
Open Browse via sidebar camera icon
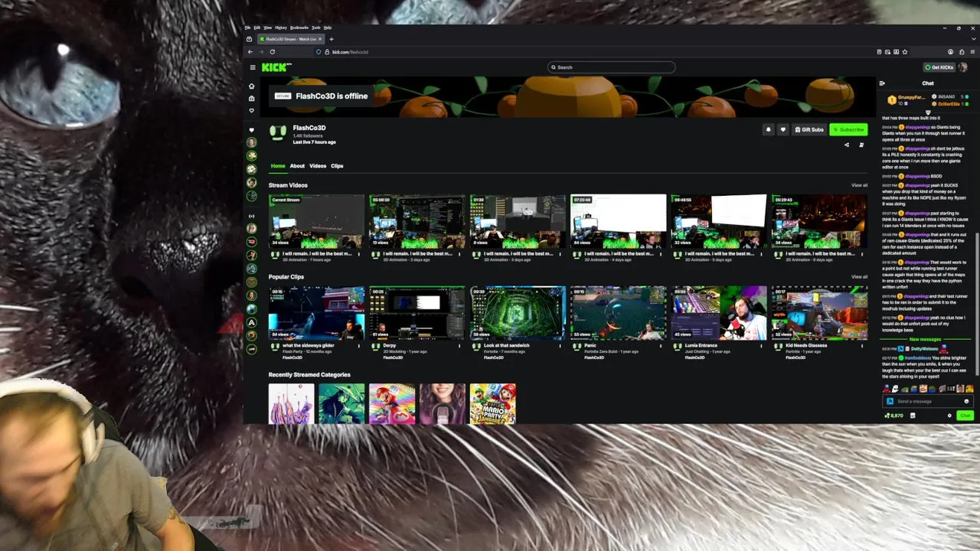click(252, 98)
